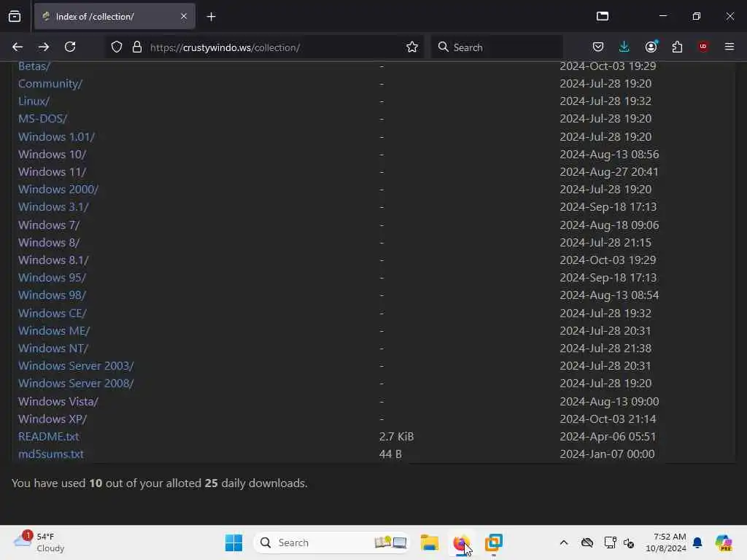Open the cloud sync tray icon
The height and width of the screenshot is (560, 747).
click(x=587, y=542)
